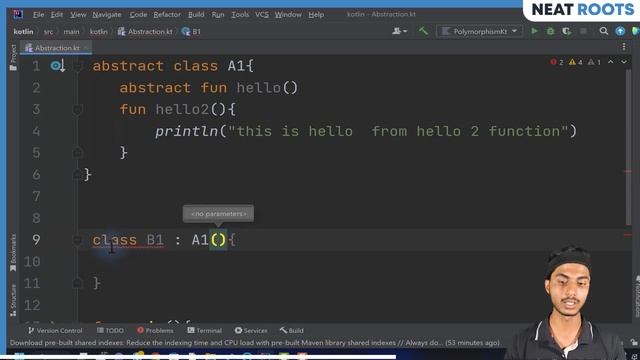
Task: Collapse the B1 class fold on line 9
Action: pos(78,240)
